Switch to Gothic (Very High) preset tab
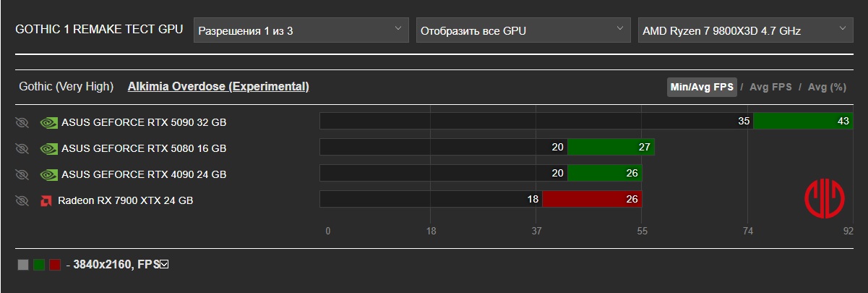The width and height of the screenshot is (868, 293). click(66, 86)
